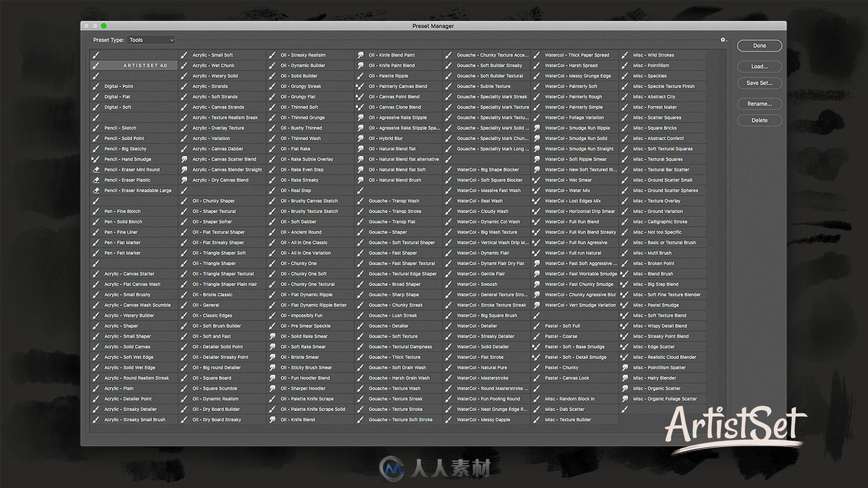Click the Rename... button
Viewport: 868px width, 488px height.
[x=759, y=104]
